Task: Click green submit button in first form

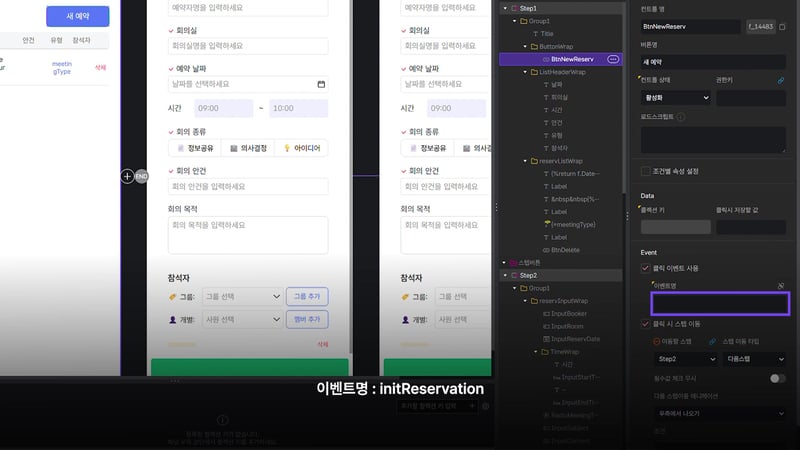Action: [x=249, y=367]
